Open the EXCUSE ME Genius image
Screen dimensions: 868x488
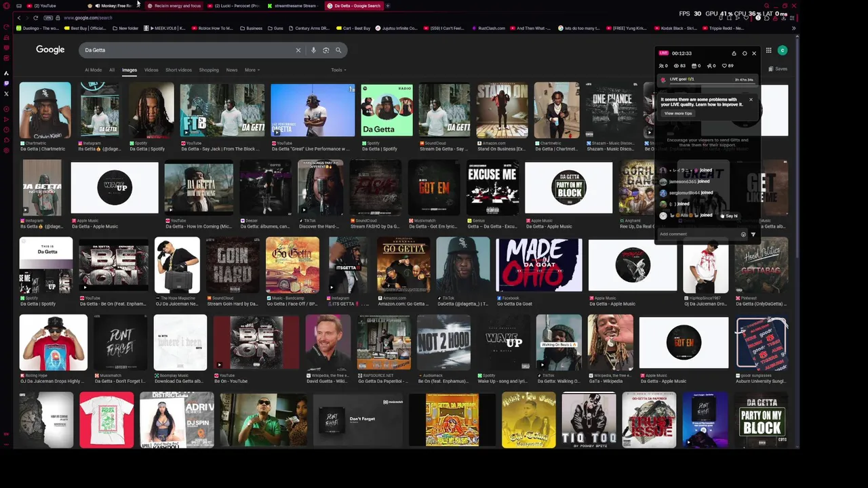point(492,187)
